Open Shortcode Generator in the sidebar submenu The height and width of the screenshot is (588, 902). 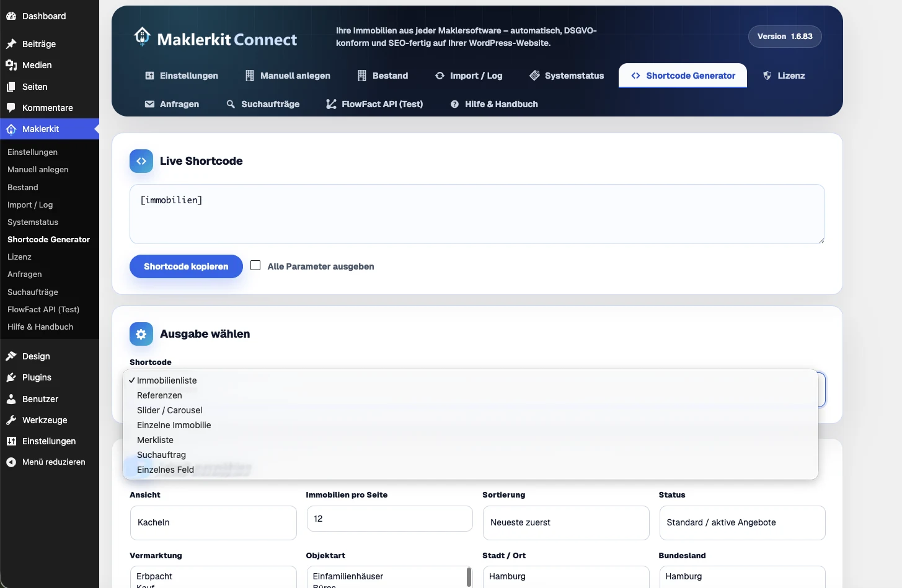(x=48, y=239)
